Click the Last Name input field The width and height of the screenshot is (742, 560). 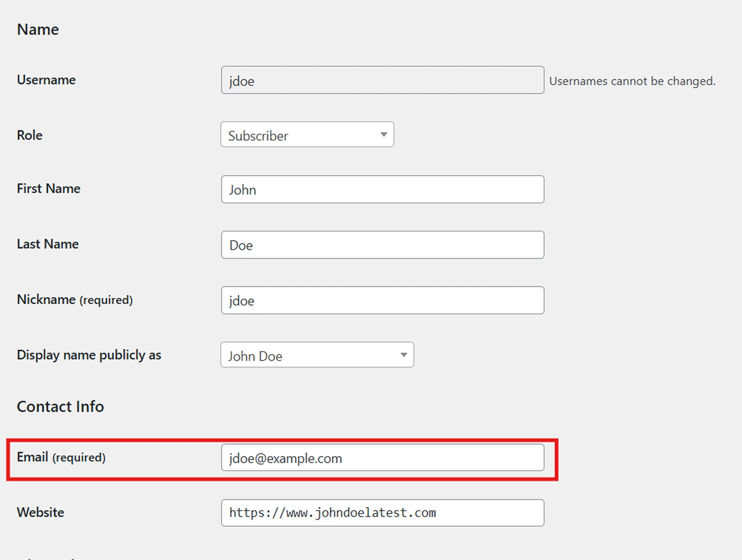click(x=382, y=245)
